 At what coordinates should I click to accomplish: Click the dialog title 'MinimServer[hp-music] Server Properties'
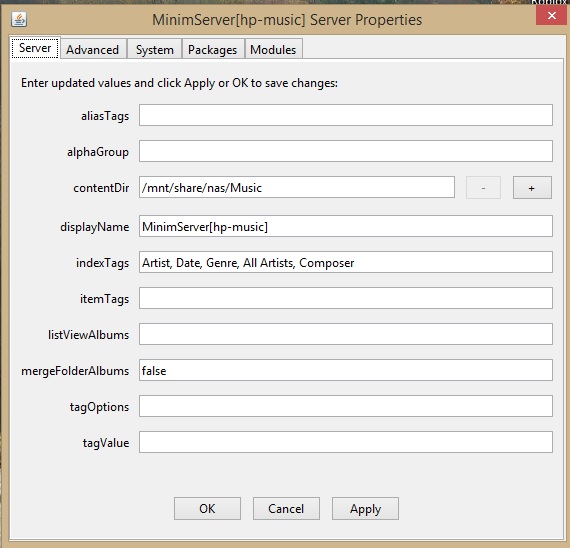click(287, 20)
